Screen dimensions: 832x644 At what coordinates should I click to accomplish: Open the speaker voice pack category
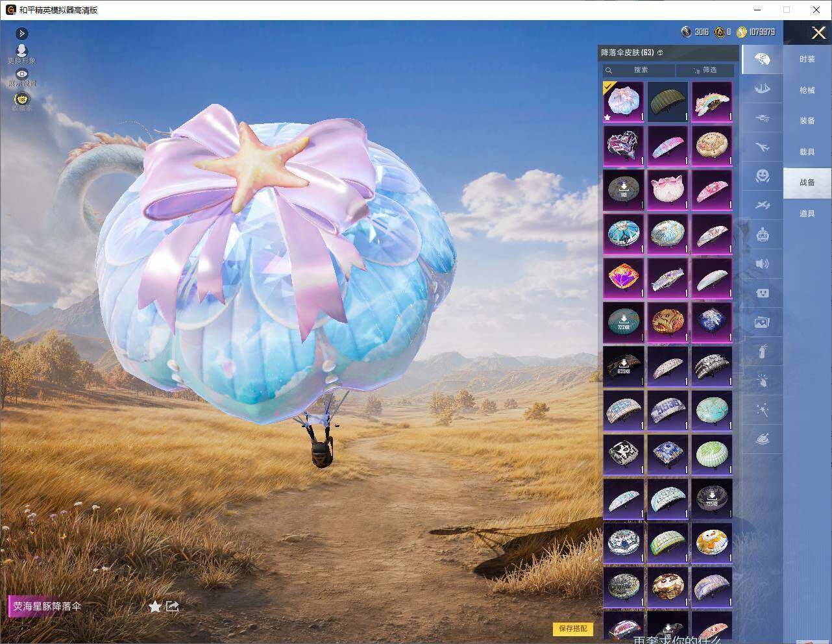[763, 264]
